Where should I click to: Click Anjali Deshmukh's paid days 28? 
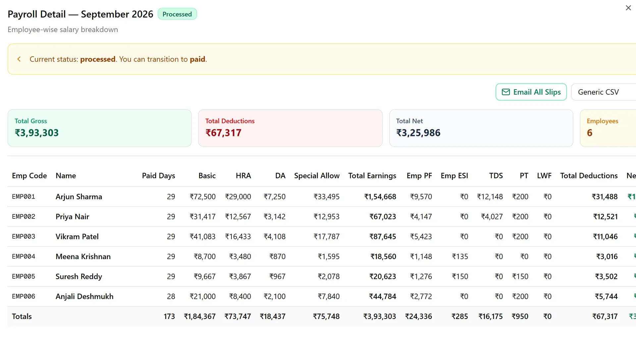click(171, 296)
